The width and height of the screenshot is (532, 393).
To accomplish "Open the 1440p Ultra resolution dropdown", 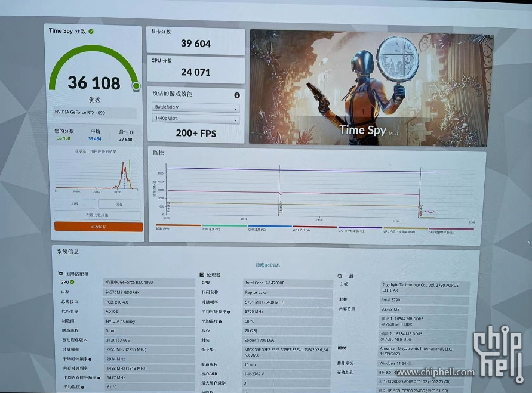I will pos(196,119).
